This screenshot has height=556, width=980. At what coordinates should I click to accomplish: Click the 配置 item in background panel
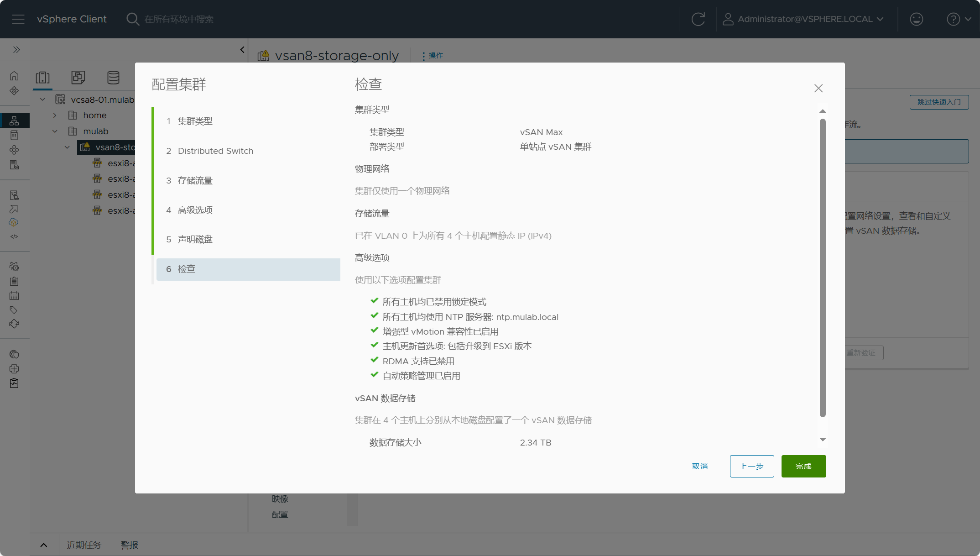pyautogui.click(x=280, y=514)
